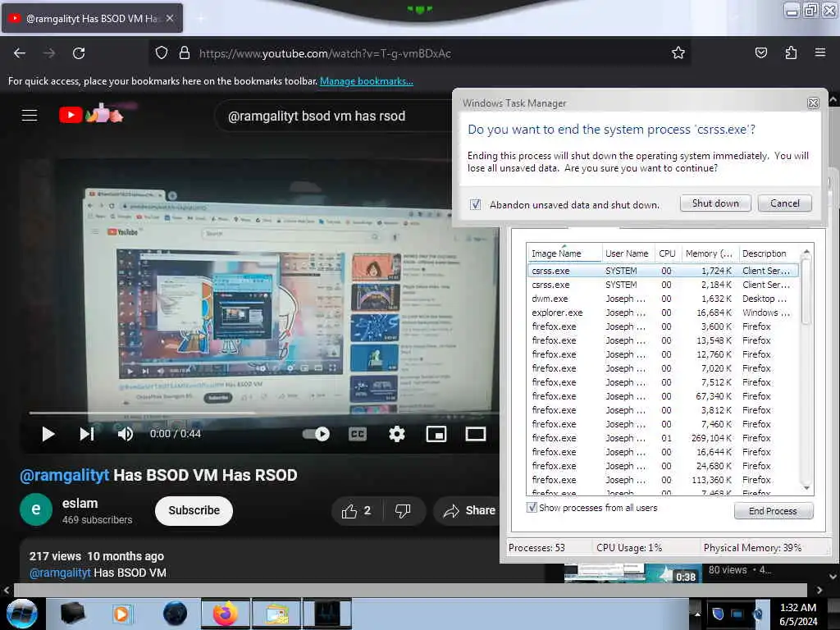840x630 pixels.
Task: Click the padlock site info icon
Action: click(185, 52)
